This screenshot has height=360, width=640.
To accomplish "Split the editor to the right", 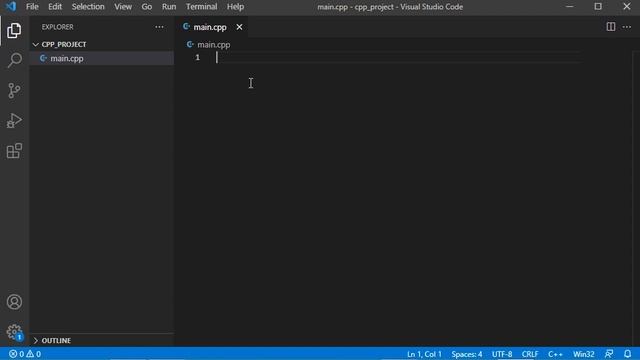I will (x=611, y=27).
